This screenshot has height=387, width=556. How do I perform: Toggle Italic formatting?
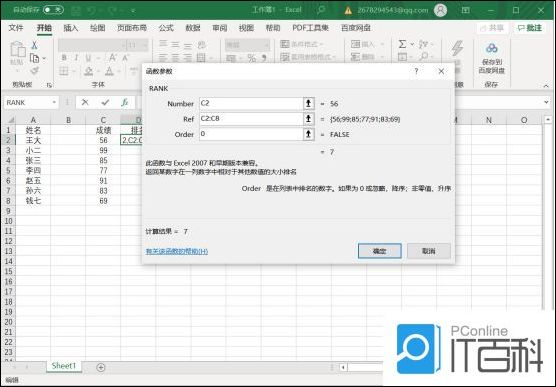pyautogui.click(x=76, y=57)
